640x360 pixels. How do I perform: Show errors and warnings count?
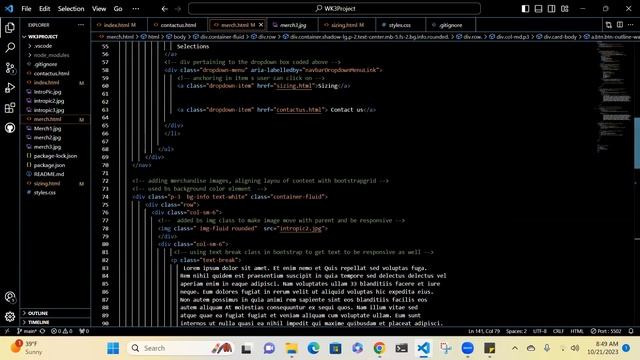click(x=62, y=331)
